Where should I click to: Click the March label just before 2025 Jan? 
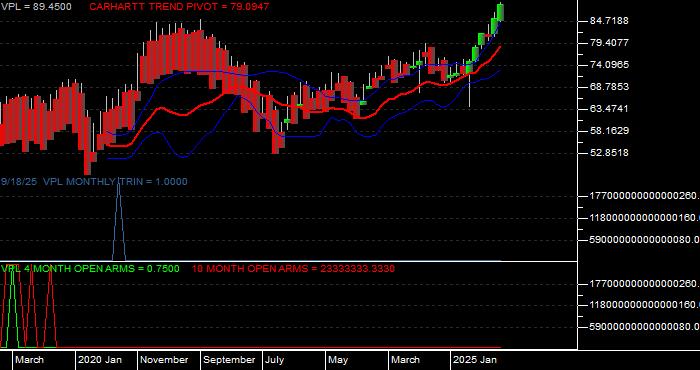tap(405, 360)
